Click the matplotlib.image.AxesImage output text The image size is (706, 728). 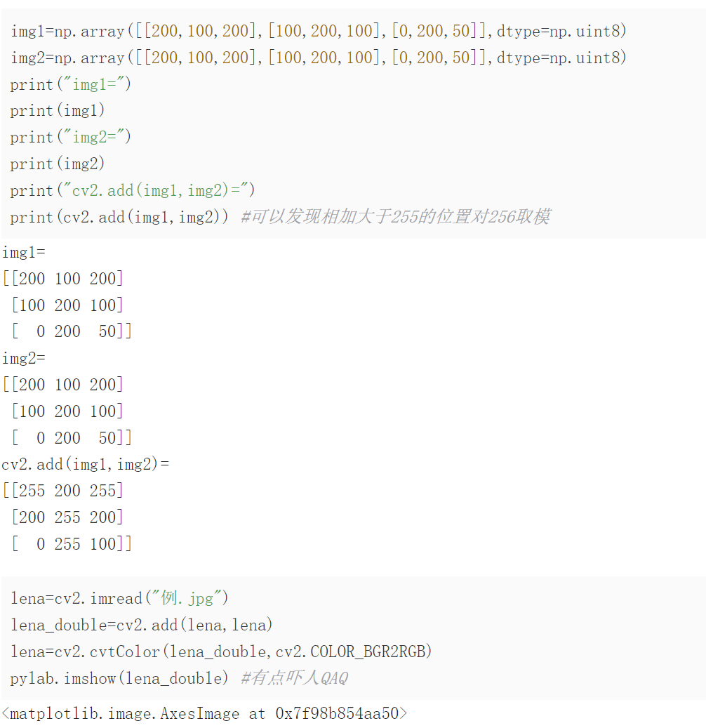pyautogui.click(x=204, y=714)
